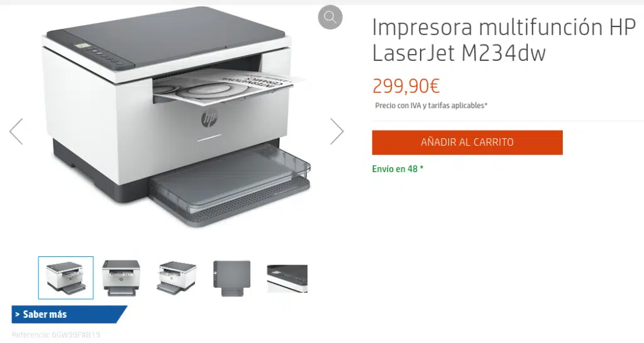The height and width of the screenshot is (343, 644).
Task: Click the Impresora multifunción HP LaserJet M234dw title
Action: [x=504, y=40]
